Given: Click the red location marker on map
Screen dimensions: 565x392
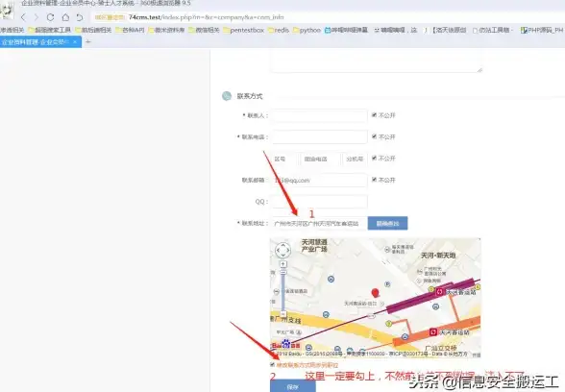Looking at the screenshot, I should [x=376, y=292].
